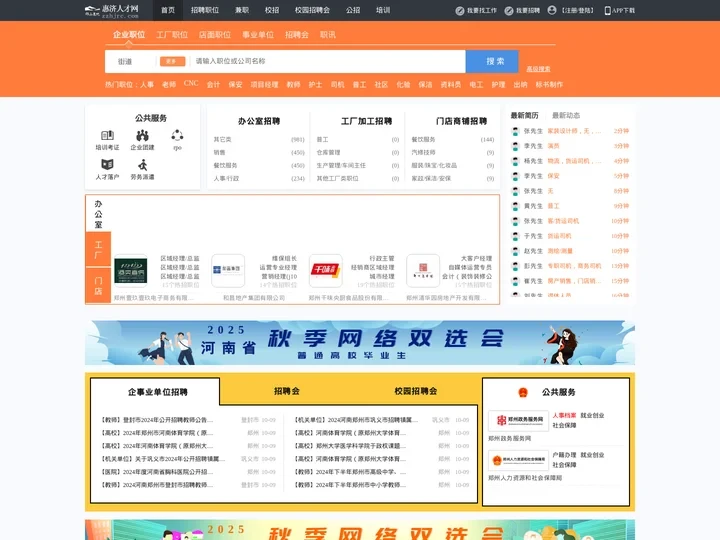The height and width of the screenshot is (540, 720).
Task: Click the avatar of 赵先生 测绘/测量 row
Action: [x=516, y=251]
